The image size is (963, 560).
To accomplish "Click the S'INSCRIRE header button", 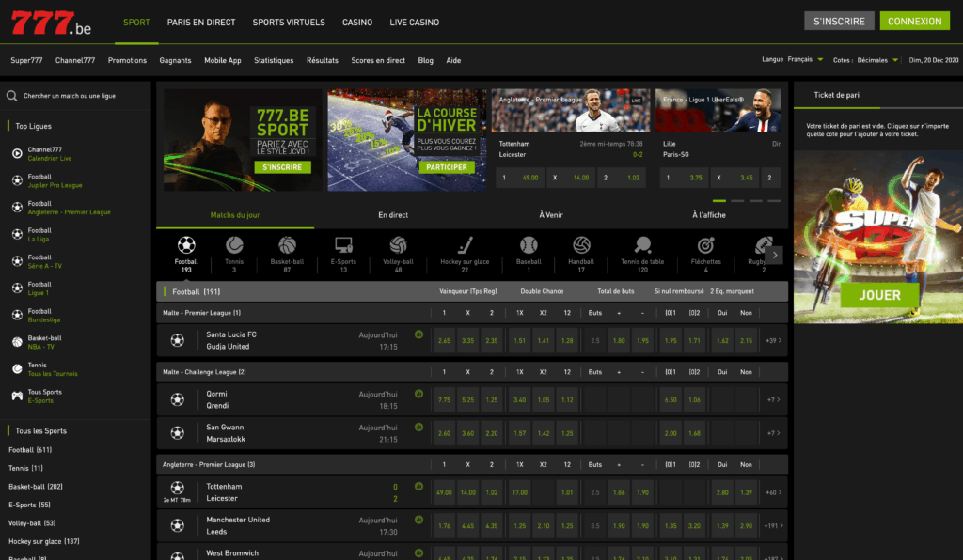I will [x=839, y=21].
